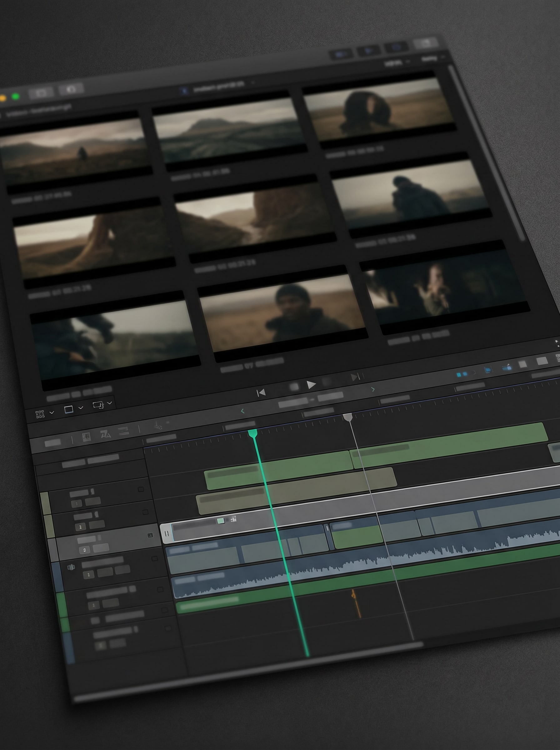Click the '0' badge on the highlighted grey track

coord(84,550)
